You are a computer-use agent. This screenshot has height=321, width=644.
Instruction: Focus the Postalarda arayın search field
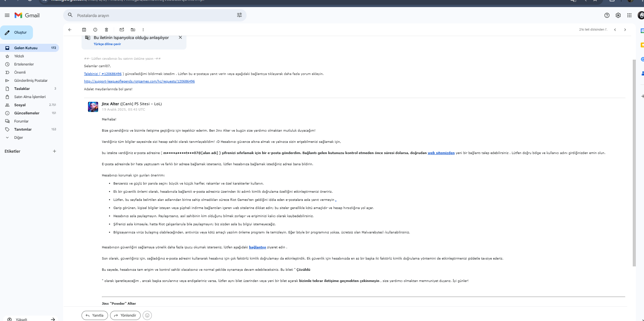coord(155,15)
